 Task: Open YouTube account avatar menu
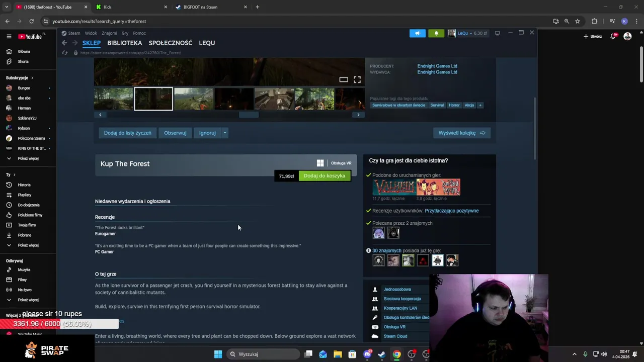(627, 36)
